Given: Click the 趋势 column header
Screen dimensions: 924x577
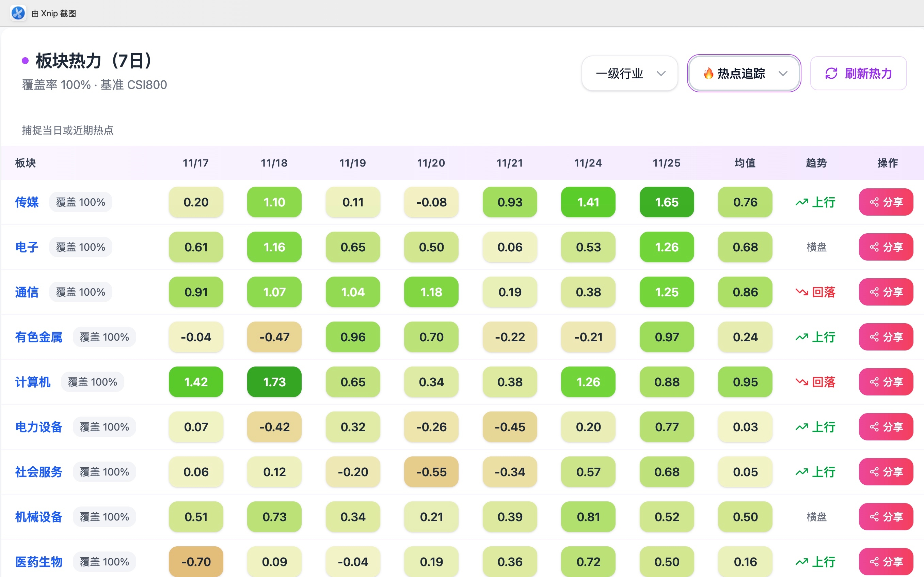Looking at the screenshot, I should click(x=816, y=163).
